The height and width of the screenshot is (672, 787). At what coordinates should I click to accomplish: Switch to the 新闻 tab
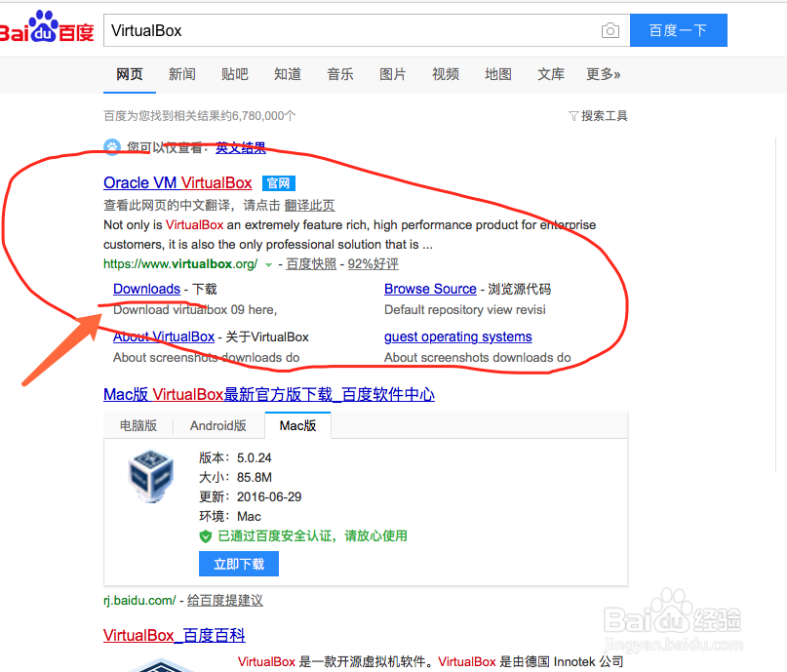tap(181, 74)
